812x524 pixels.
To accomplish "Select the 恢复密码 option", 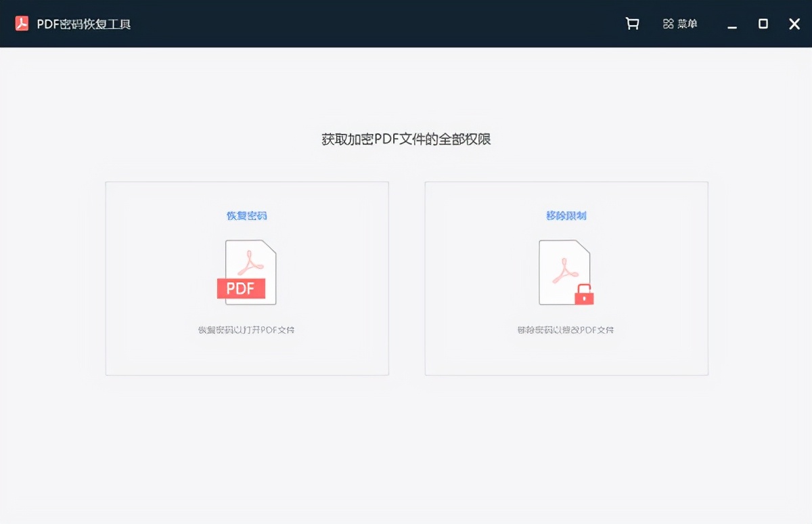I will click(x=246, y=215).
